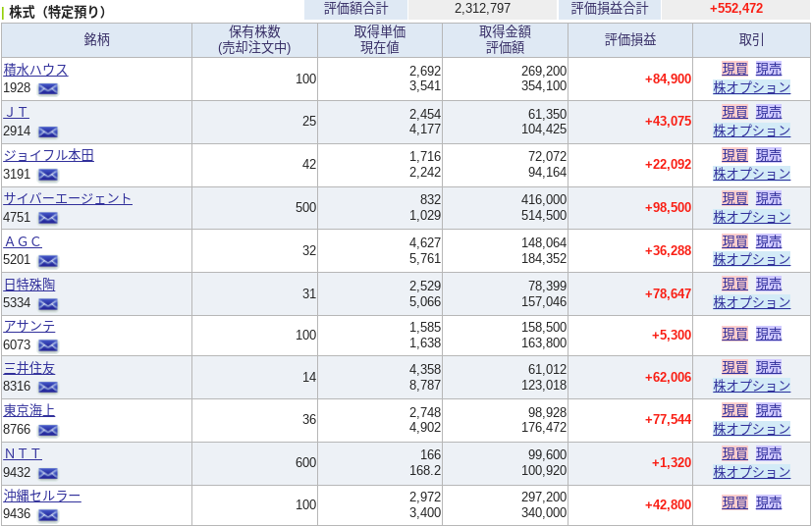The width and height of the screenshot is (812, 526).
Task: Click 現売 for 沖縄セルラー
Action: click(769, 502)
